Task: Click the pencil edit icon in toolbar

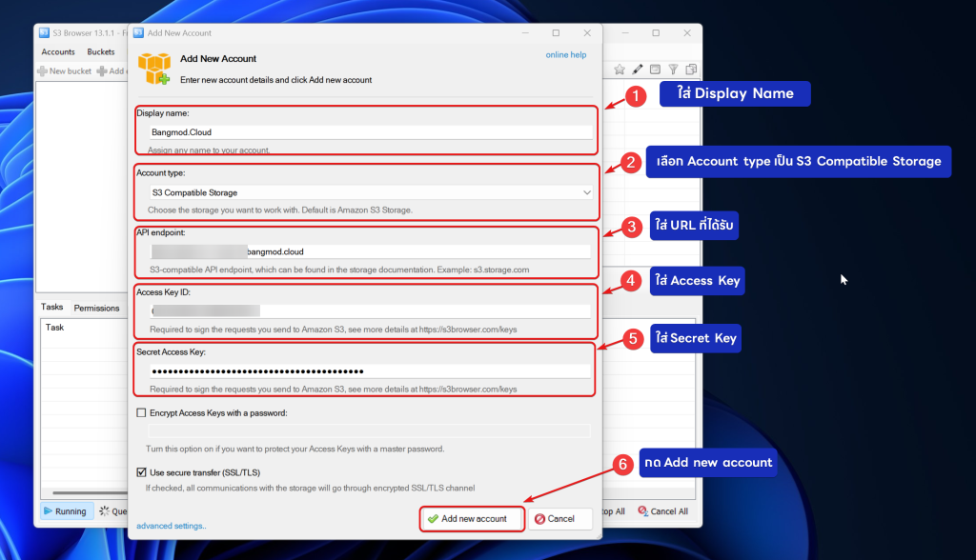Action: point(638,70)
